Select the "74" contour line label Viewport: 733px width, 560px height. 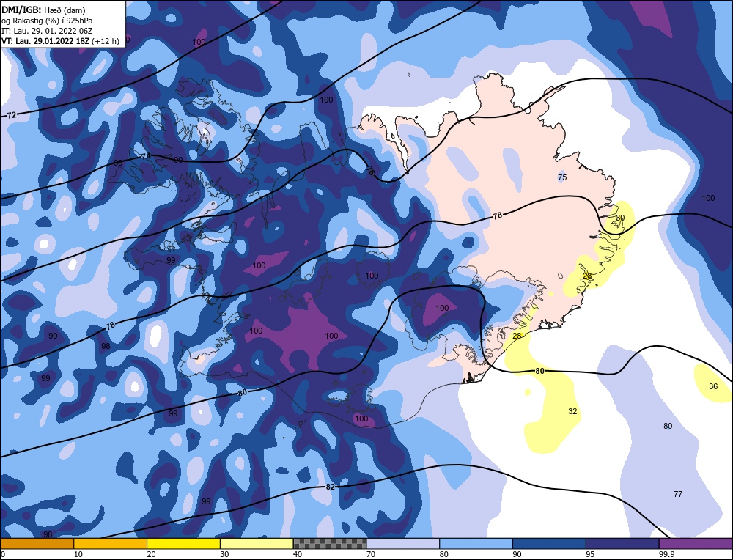pyautogui.click(x=147, y=156)
